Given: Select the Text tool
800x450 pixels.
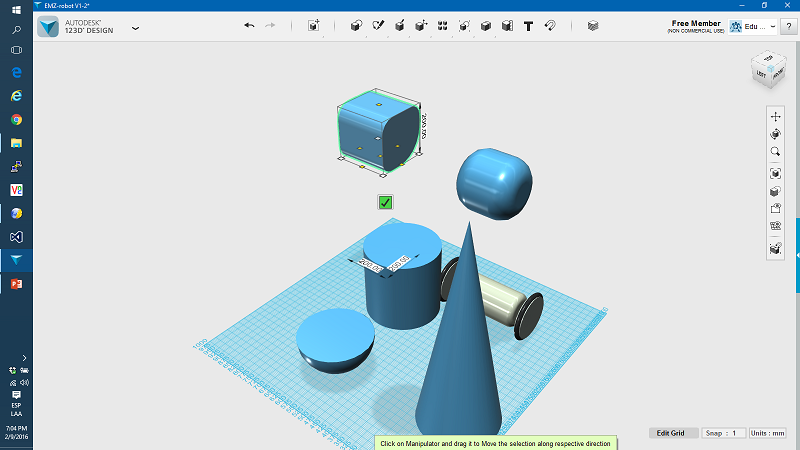Looking at the screenshot, I should [x=529, y=26].
